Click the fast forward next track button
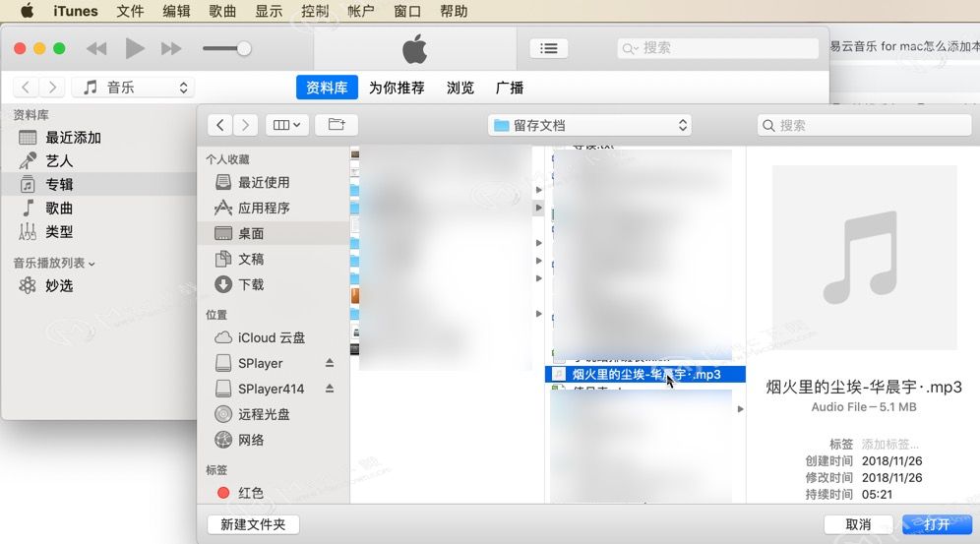This screenshot has height=544, width=980. (170, 49)
